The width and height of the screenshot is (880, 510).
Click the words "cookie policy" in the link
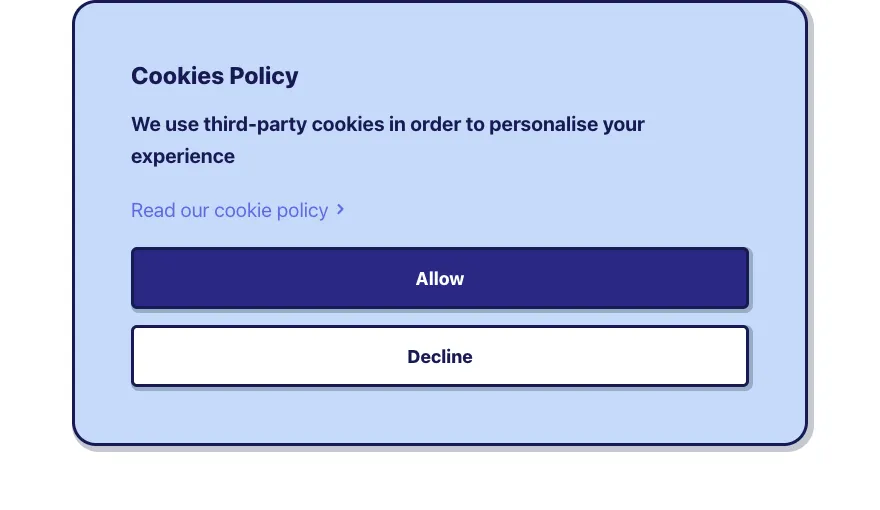(271, 210)
